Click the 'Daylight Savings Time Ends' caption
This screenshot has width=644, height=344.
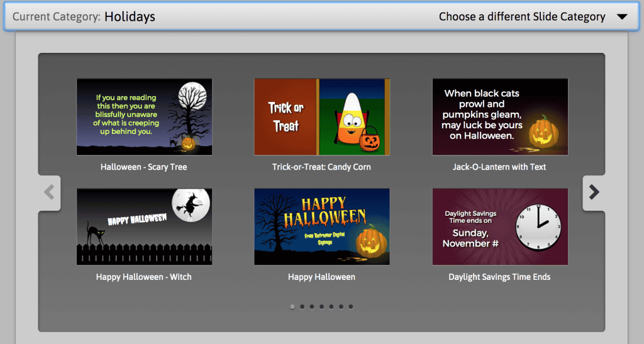pos(499,277)
